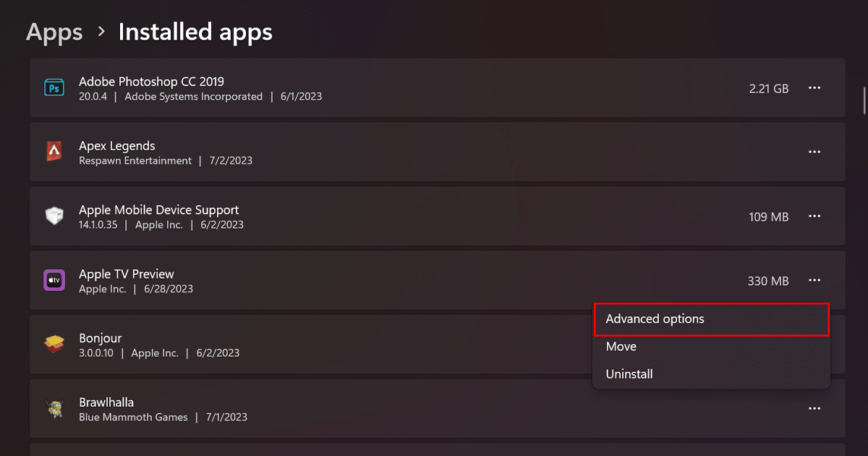Click the Apple Mobile Device Support icon
This screenshot has width=868, height=456.
(x=54, y=216)
